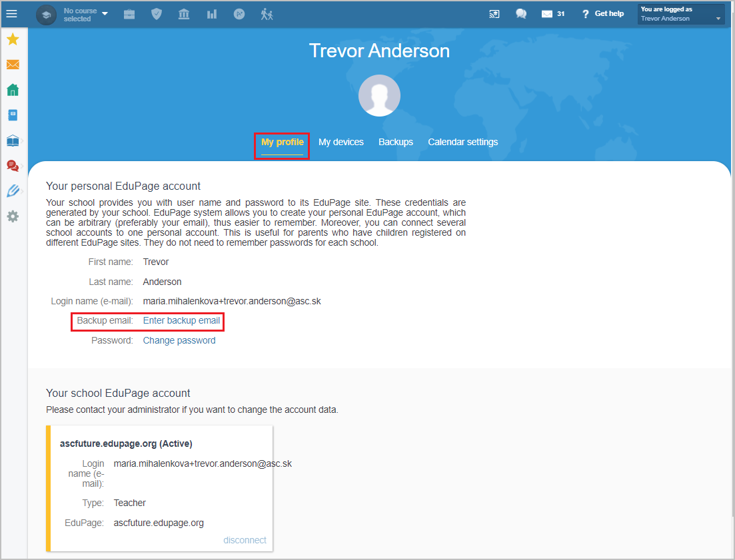735x560 pixels.
Task: Open the hamburger main menu
Action: coord(12,14)
